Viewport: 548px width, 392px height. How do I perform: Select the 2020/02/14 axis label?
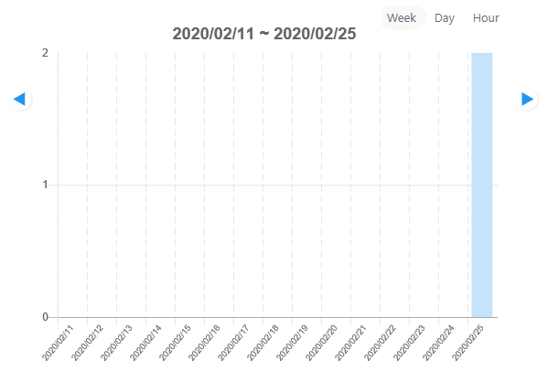145,343
